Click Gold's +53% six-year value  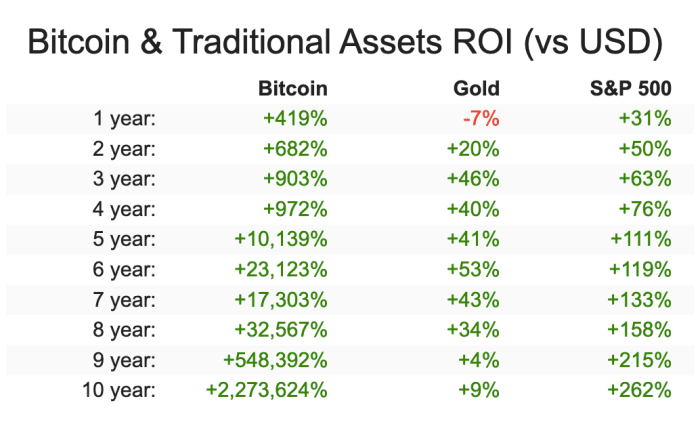click(x=473, y=269)
